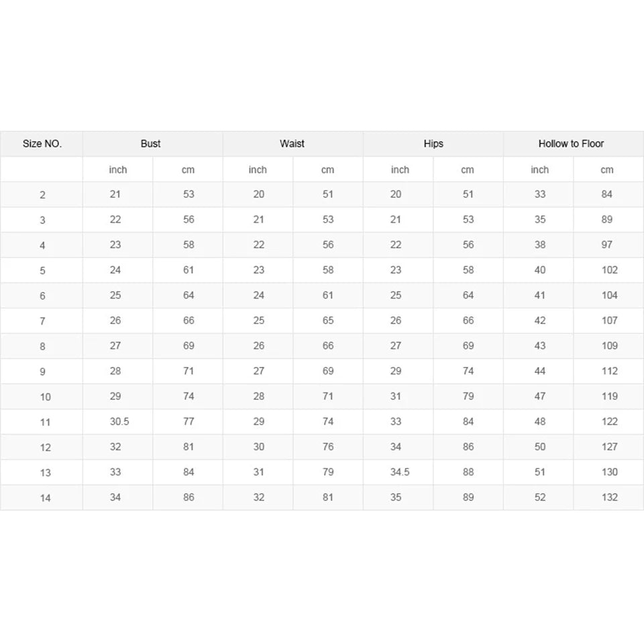
Task: Click size 12 row label
Action: (45, 447)
